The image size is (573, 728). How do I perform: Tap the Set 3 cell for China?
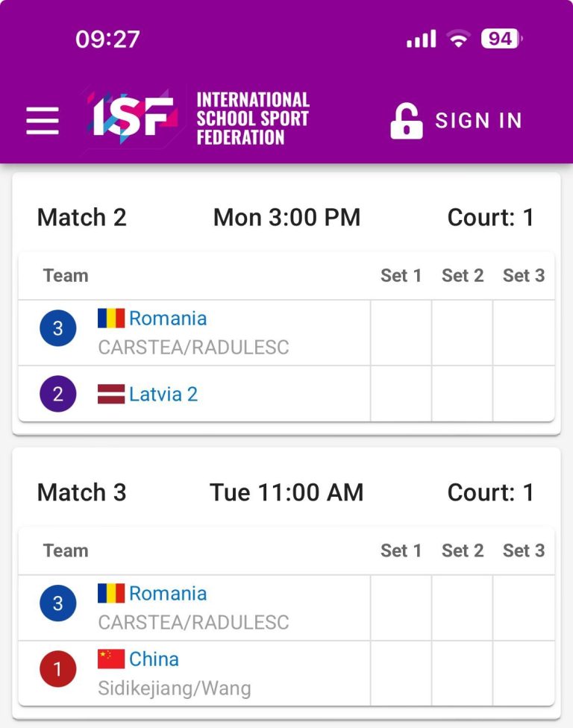point(523,674)
